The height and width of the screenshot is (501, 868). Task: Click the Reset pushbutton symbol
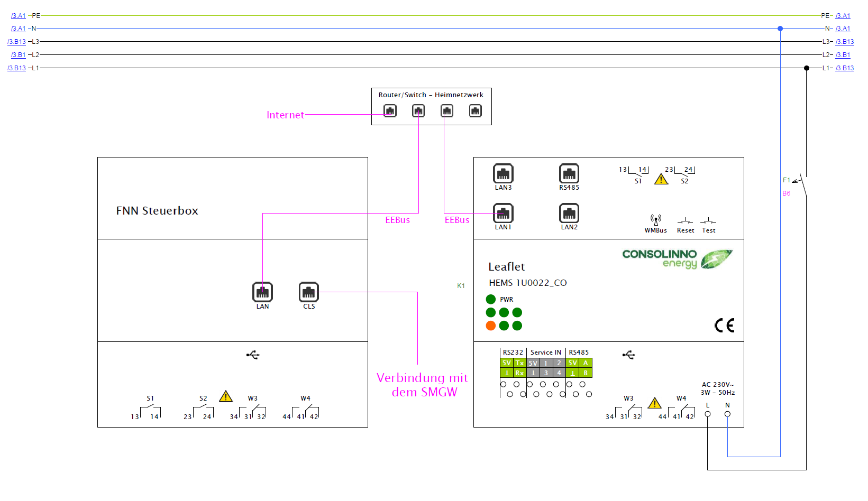pyautogui.click(x=685, y=221)
